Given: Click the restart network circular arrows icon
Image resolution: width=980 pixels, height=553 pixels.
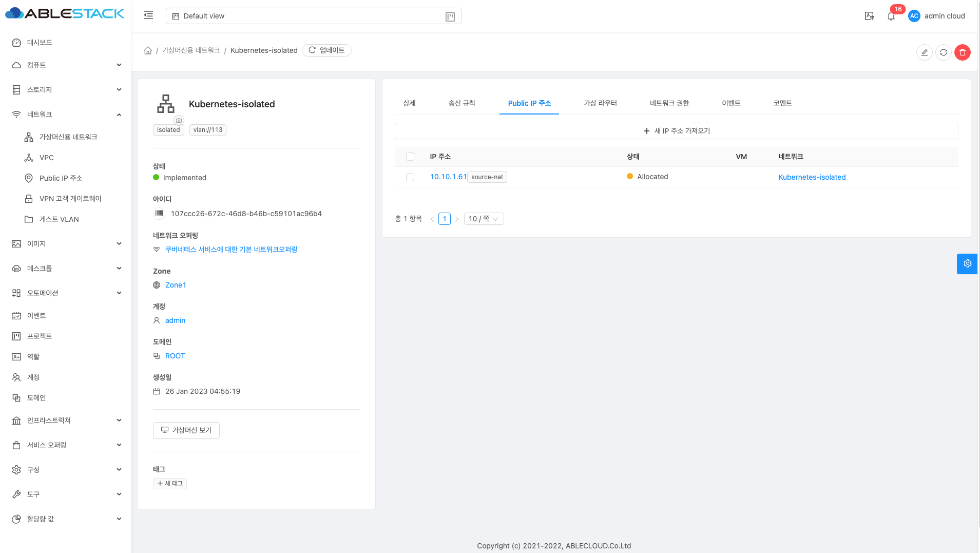Looking at the screenshot, I should tap(943, 52).
